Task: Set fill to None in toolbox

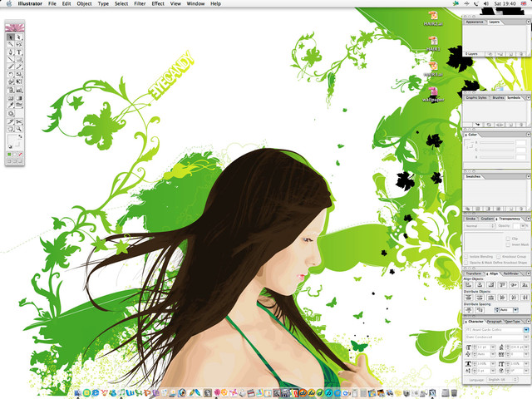Action: [20, 155]
